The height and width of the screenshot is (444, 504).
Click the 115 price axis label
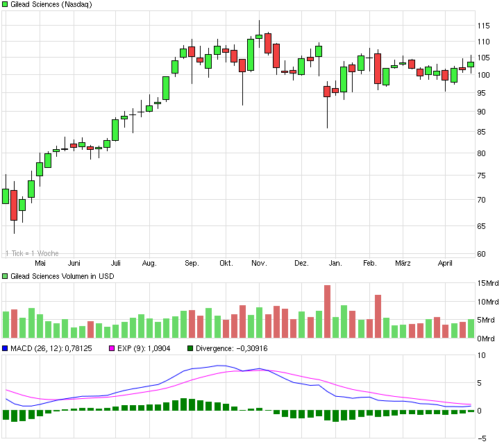point(484,26)
